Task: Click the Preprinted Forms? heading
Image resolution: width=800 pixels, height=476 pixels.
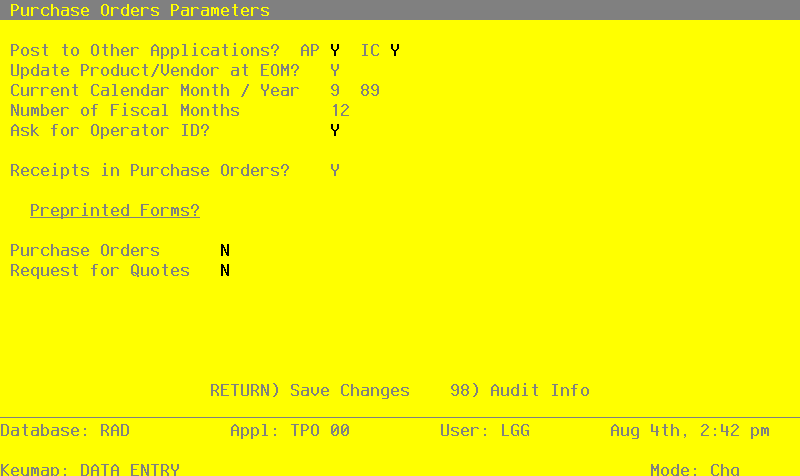Action: point(115,210)
